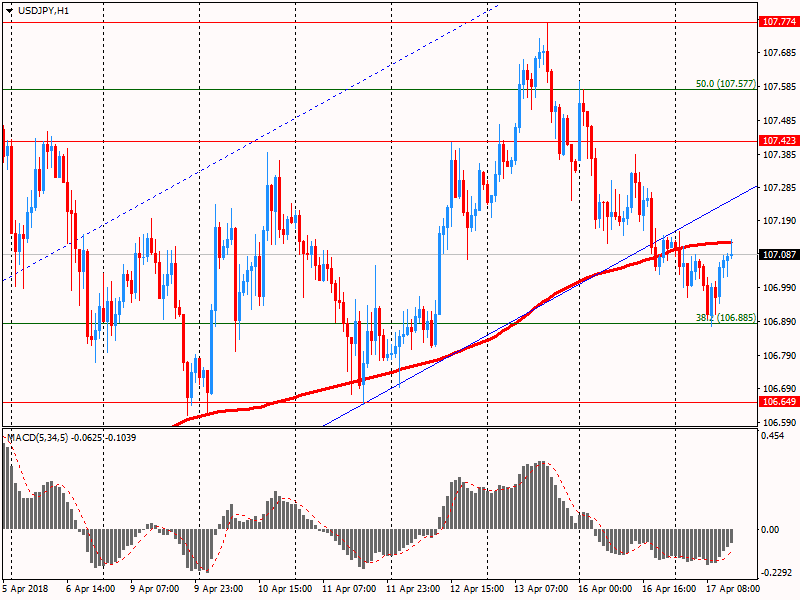Screen dimensions: 800x600
Task: Open the chart dropdown arrow beside USDJPY,H1
Action: click(9, 11)
